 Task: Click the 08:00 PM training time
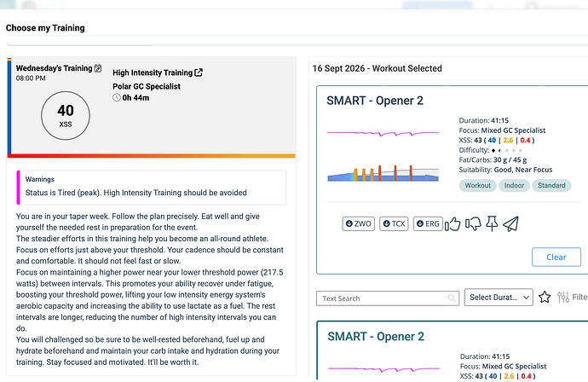[31, 78]
